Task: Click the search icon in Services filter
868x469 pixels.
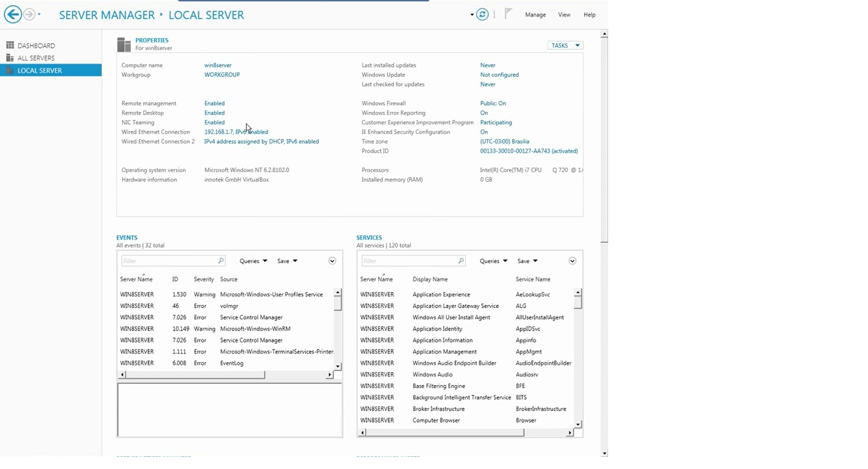Action: coord(461,261)
